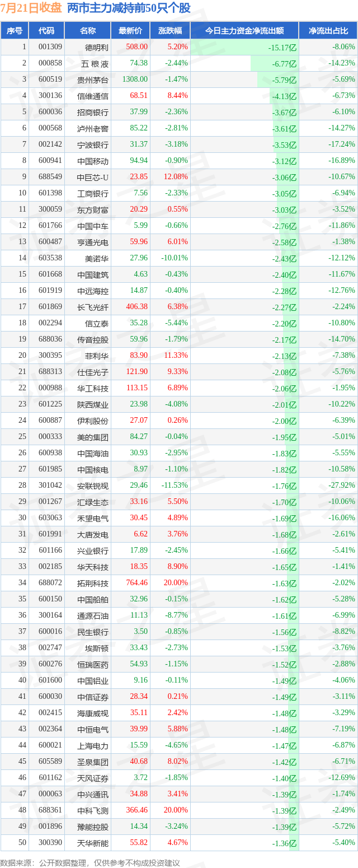Click the 涨跌幅 column header
This screenshot has width=358, height=868.
coord(170,31)
